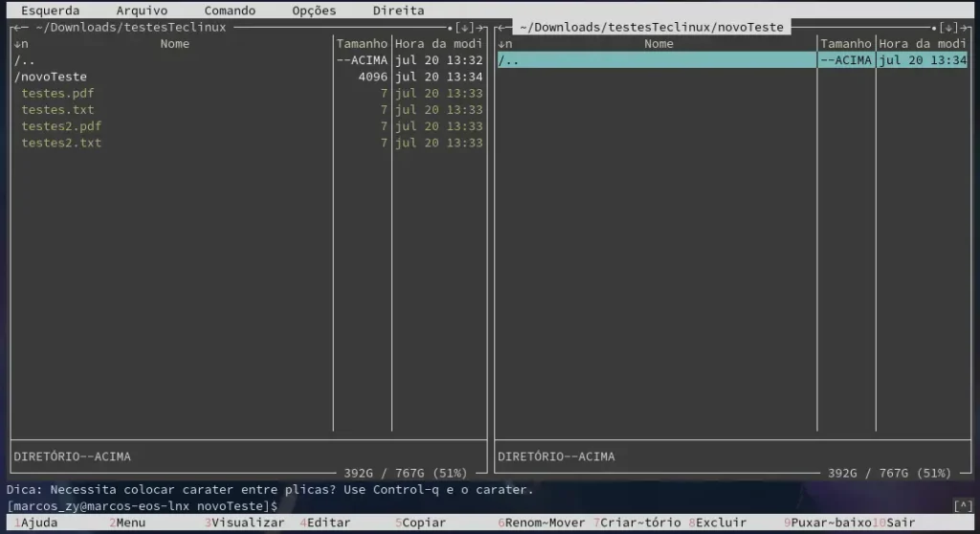Click the 5Copiar function key button
The width and height of the screenshot is (980, 534).
click(x=420, y=523)
